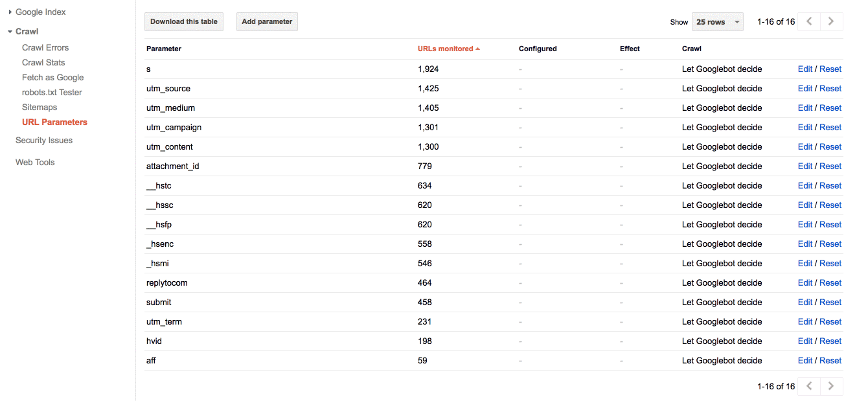Reset the hvid parameter
The image size is (868, 401).
[830, 341]
